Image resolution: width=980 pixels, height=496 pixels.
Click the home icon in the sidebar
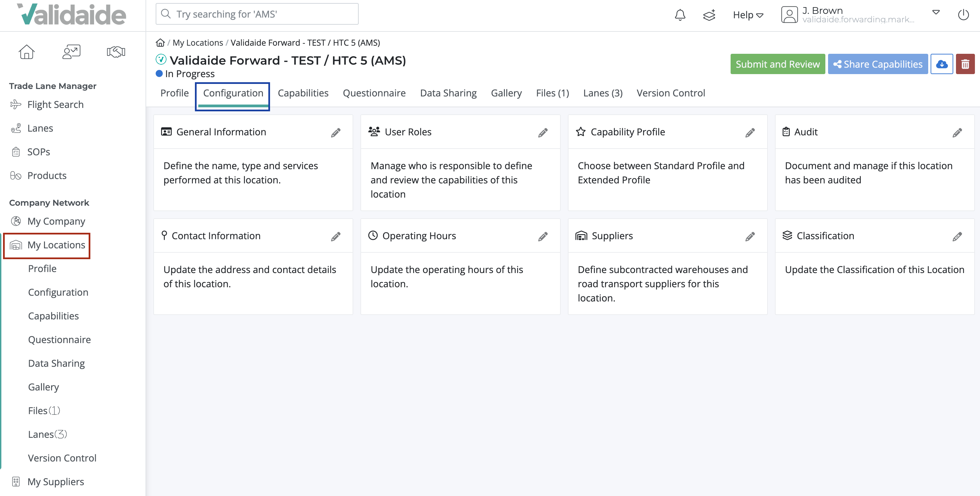(27, 52)
